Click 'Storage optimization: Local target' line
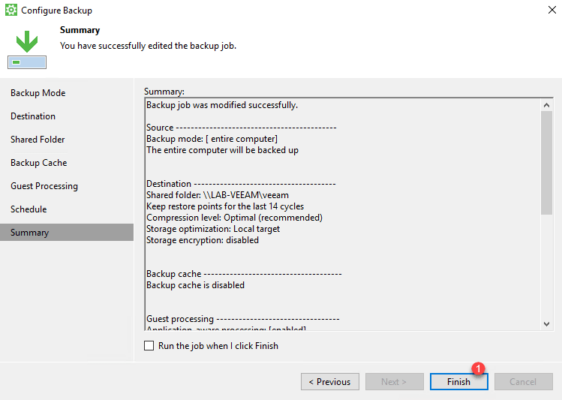The image size is (562, 400). pos(213,229)
